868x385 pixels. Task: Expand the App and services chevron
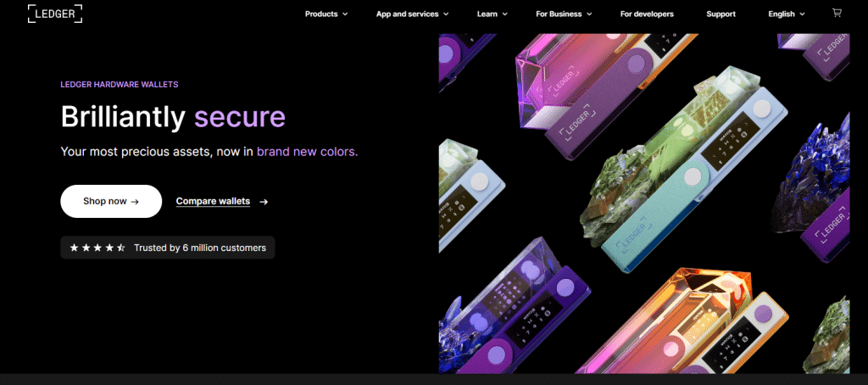click(446, 14)
